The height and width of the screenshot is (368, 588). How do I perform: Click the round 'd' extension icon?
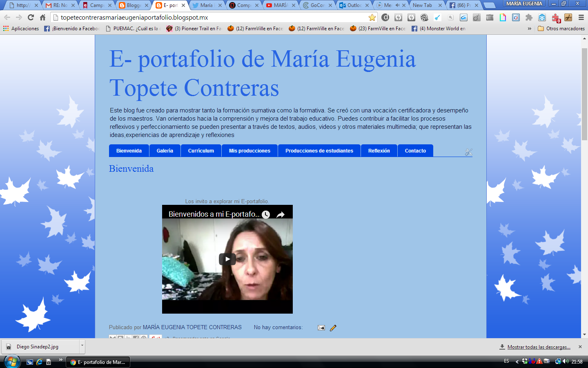point(385,18)
